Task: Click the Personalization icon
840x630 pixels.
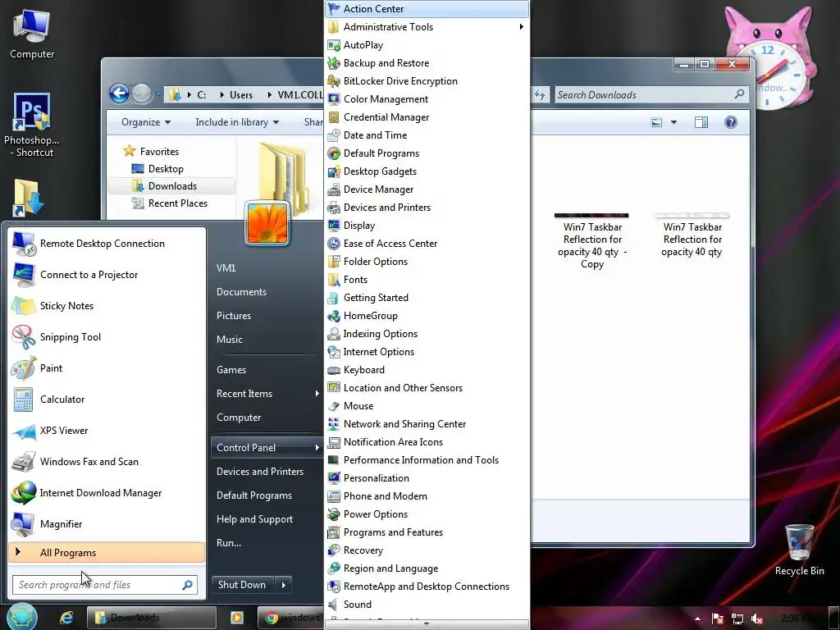Action: point(334,478)
